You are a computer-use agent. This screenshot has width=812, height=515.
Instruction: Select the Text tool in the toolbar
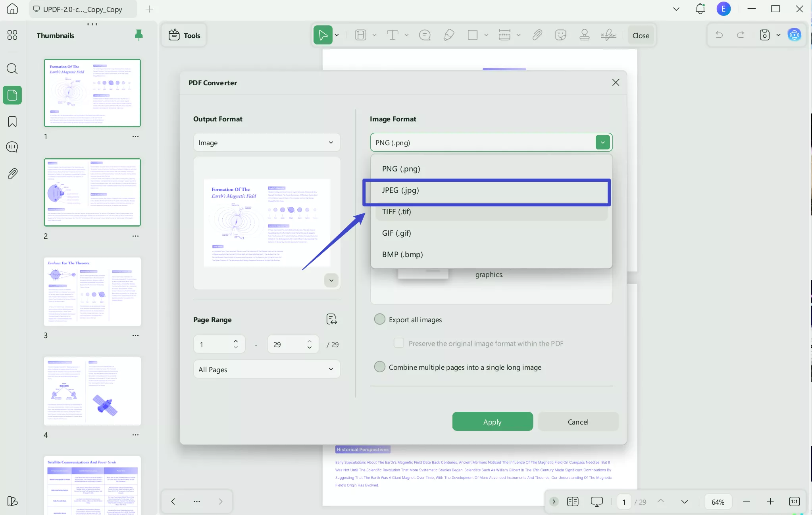pos(393,35)
